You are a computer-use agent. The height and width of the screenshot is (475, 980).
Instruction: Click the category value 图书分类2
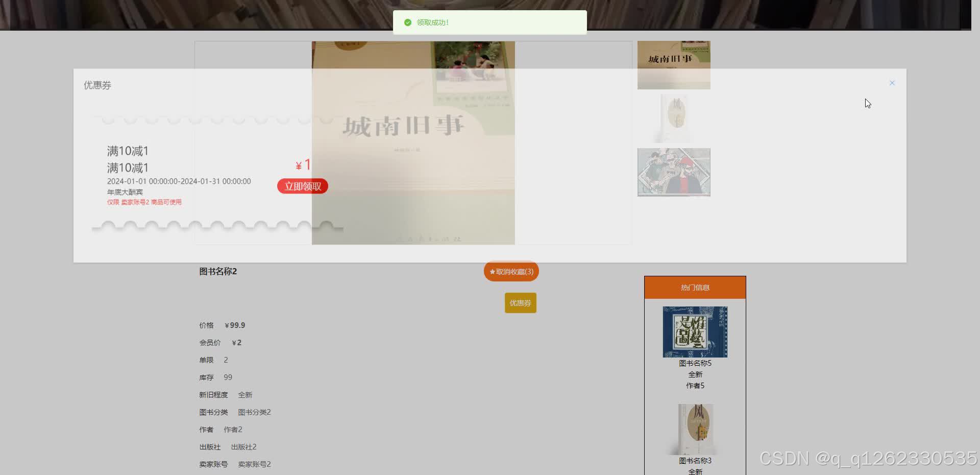point(254,412)
